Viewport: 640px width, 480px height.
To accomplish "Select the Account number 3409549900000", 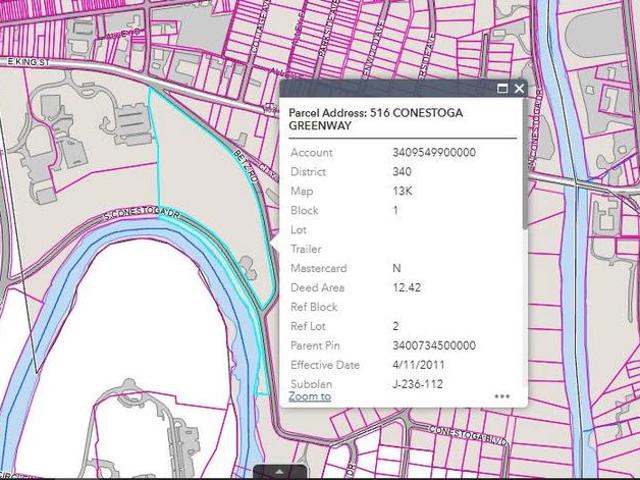I will [x=434, y=153].
